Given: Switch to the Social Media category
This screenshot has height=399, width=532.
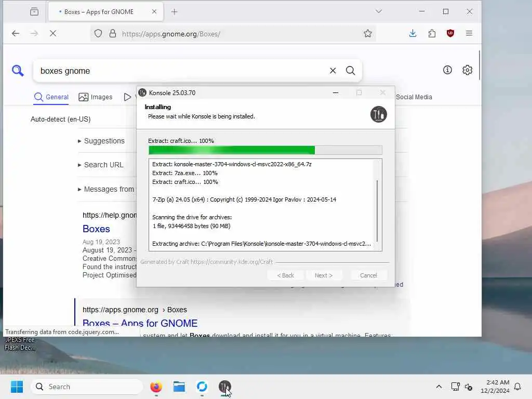Looking at the screenshot, I should point(414,97).
